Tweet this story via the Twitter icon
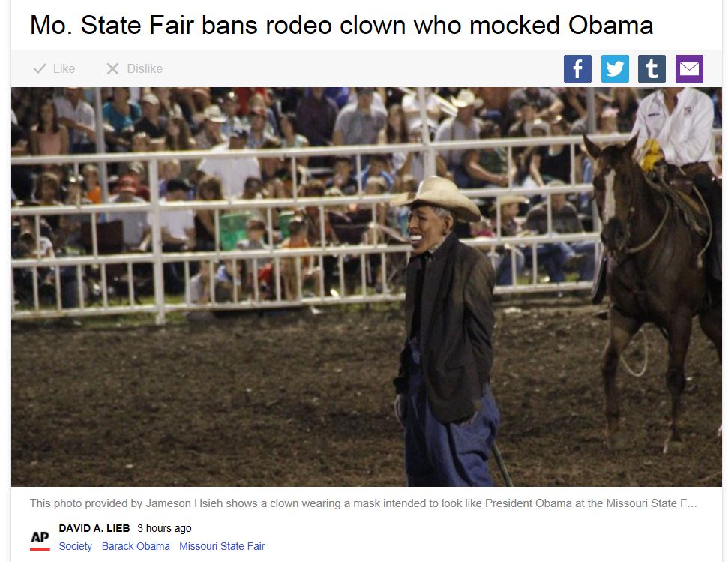 point(615,68)
